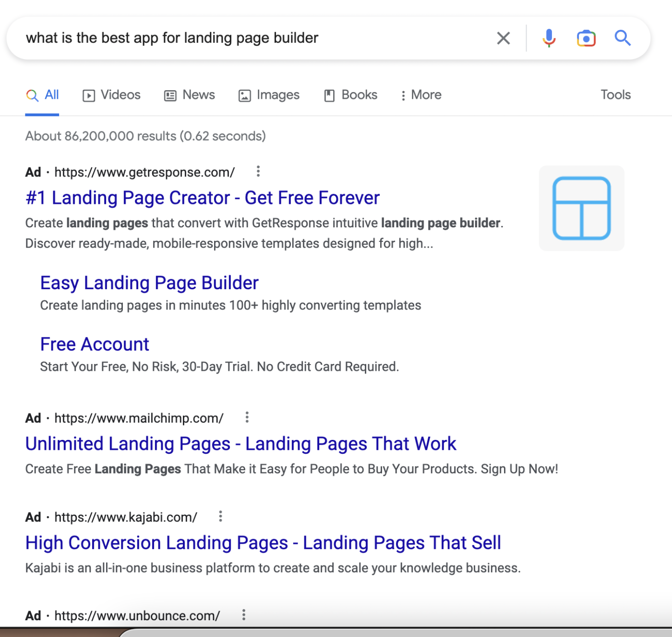Open options menu for getresponse.com ad
The height and width of the screenshot is (637, 672).
tap(258, 171)
